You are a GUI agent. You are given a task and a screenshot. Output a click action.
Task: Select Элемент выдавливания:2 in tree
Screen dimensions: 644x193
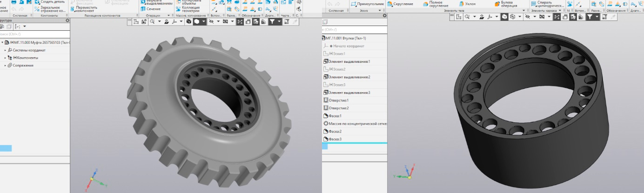347,77
